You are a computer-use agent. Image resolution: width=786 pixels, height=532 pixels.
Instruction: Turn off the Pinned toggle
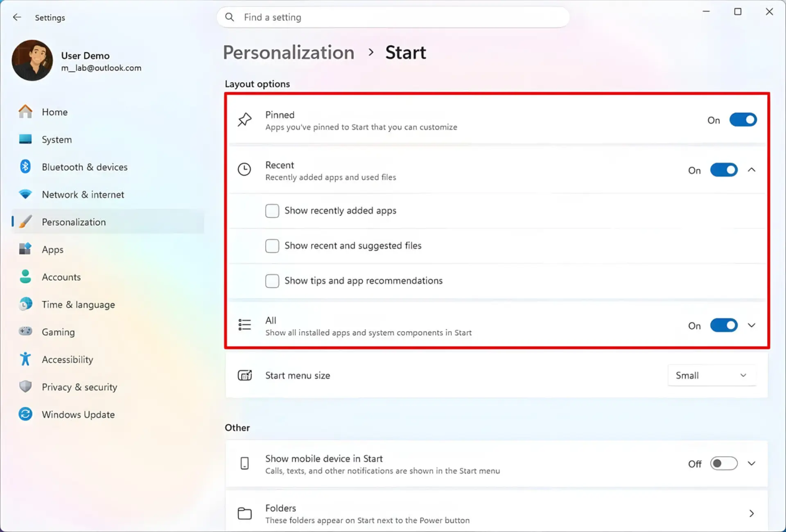[x=743, y=120]
